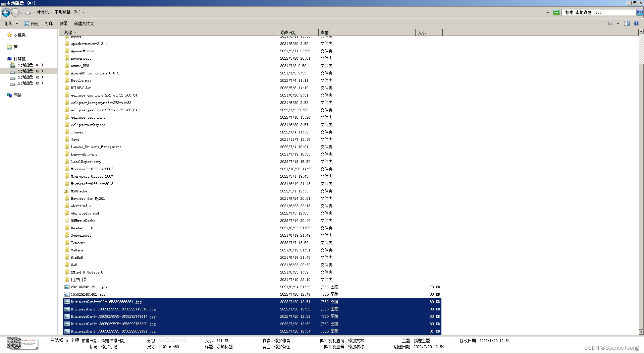The height and width of the screenshot is (354, 644).
Task: Toggle the preview pane icon
Action: [627, 23]
